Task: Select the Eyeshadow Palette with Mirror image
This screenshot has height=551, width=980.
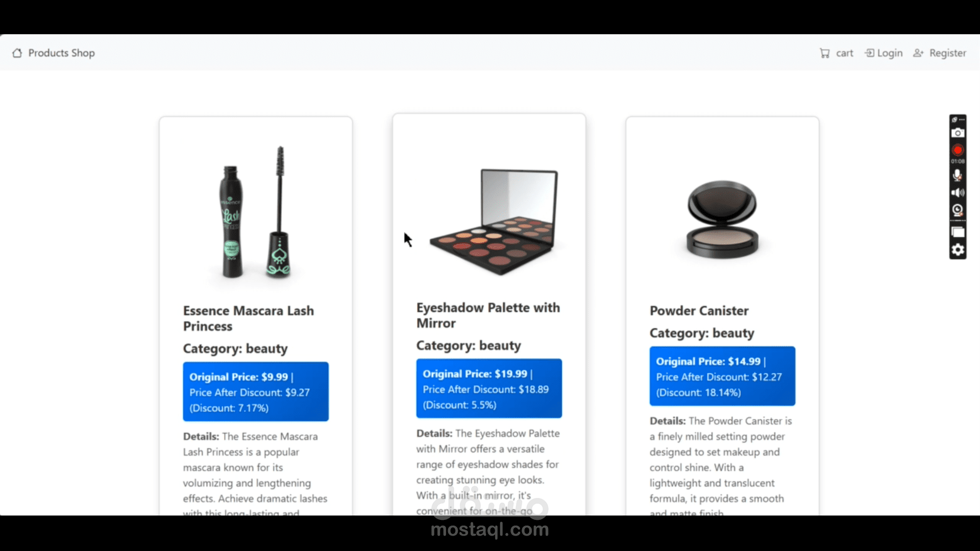Action: pyautogui.click(x=493, y=221)
